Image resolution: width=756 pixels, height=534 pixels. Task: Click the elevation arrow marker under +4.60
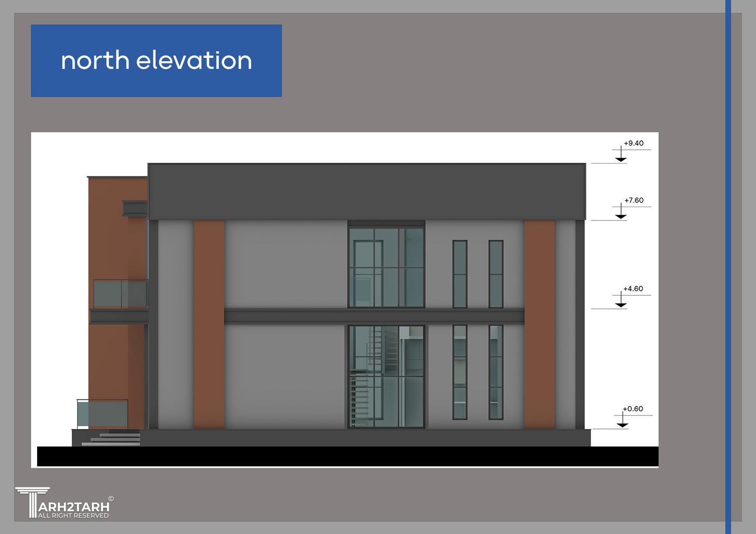tap(621, 300)
